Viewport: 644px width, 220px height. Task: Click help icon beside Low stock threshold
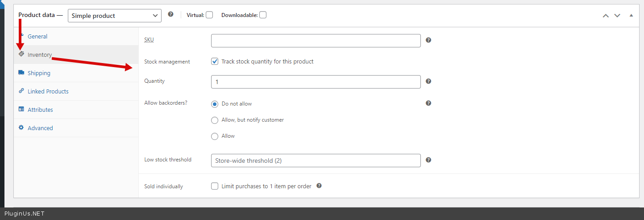coord(428,160)
